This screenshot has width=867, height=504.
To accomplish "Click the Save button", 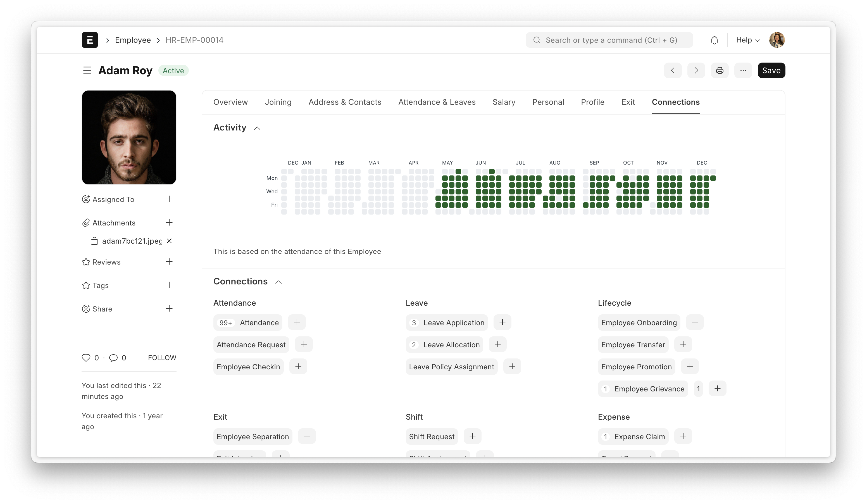I will point(771,70).
